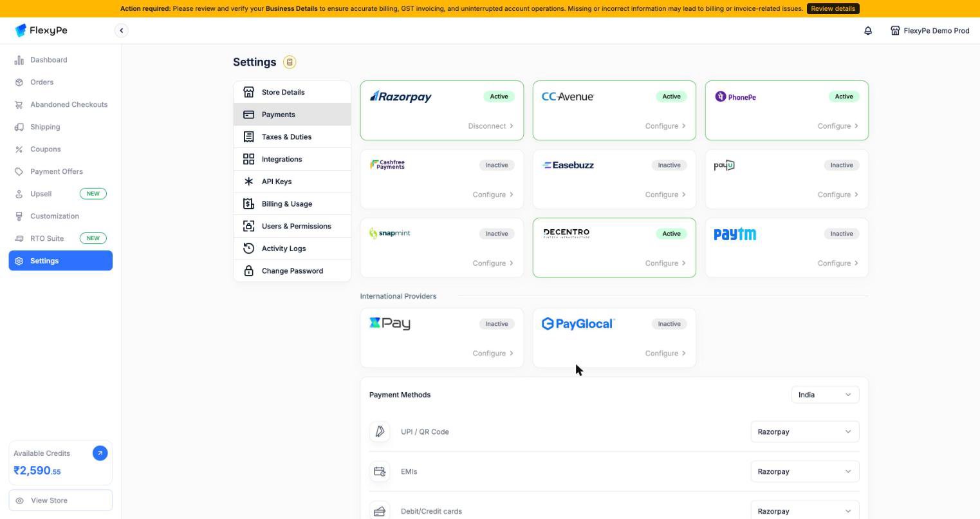980x519 pixels.
Task: Click the Orders box icon
Action: click(x=19, y=82)
